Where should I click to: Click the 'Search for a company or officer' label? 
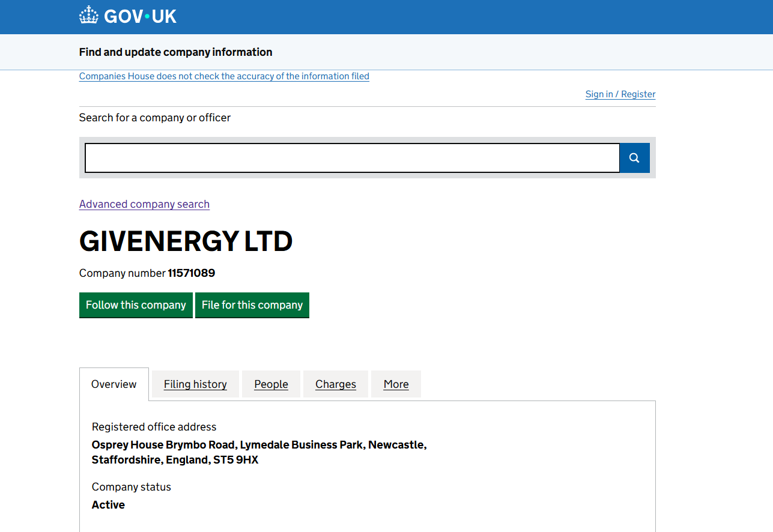(155, 118)
